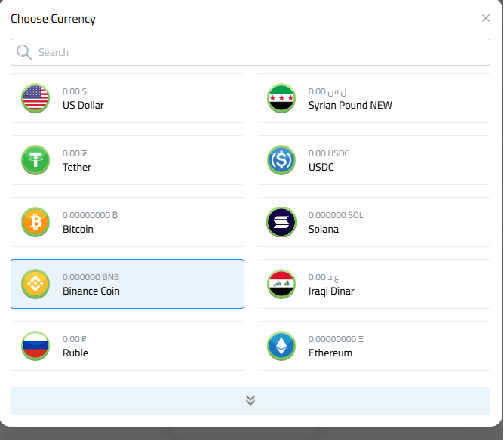Pick the Ethereum currency name

click(x=330, y=353)
